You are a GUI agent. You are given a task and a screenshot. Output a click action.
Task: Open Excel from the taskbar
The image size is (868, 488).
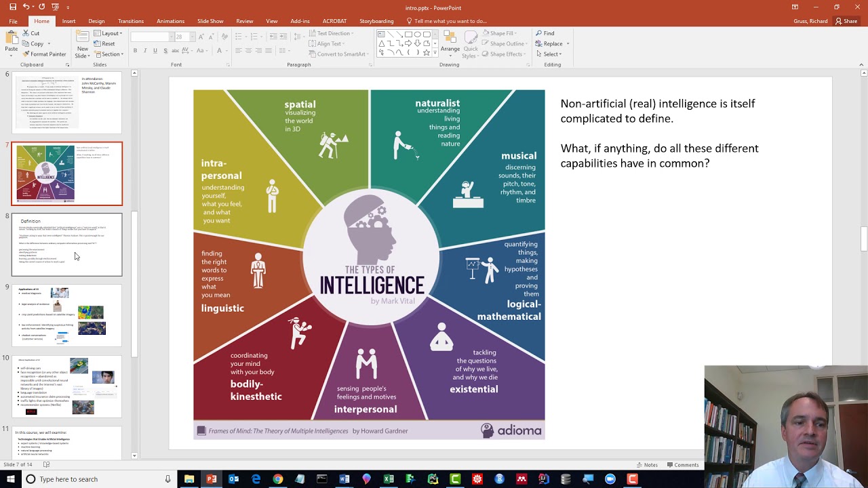pyautogui.click(x=389, y=479)
